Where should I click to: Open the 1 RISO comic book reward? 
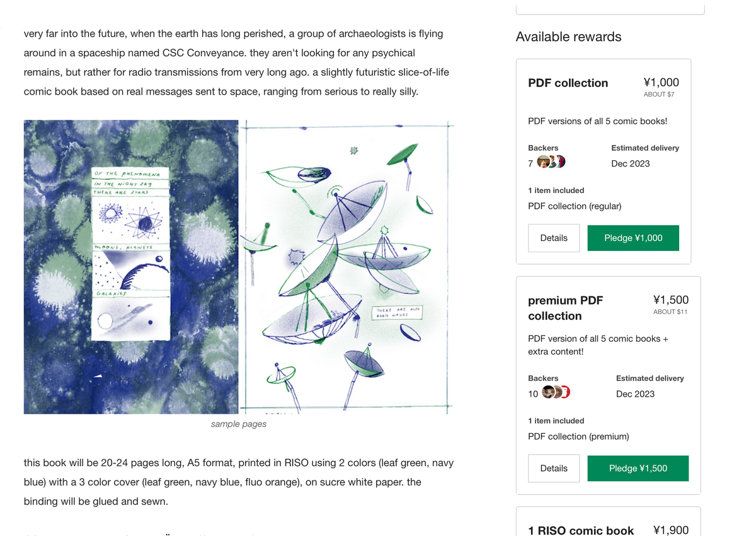coord(581,530)
